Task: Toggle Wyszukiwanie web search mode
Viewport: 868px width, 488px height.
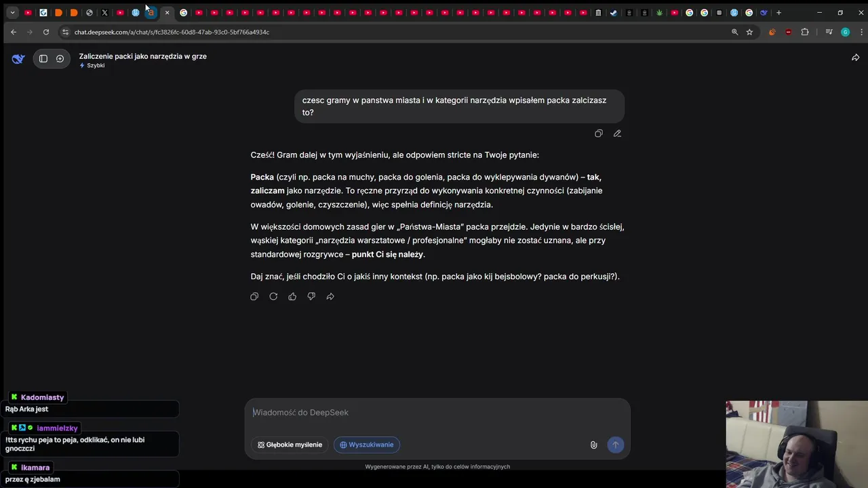Action: (x=367, y=445)
